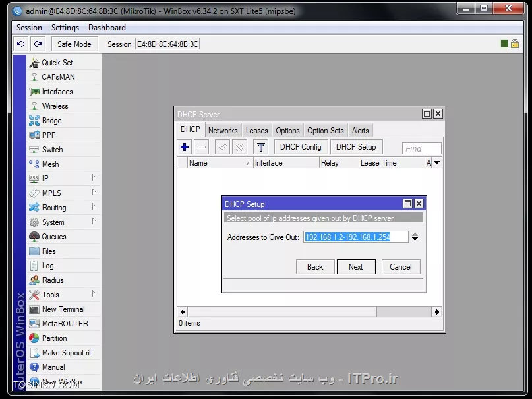Viewport: 532px width, 399px height.
Task: Launch New Terminal from sidebar
Action: click(65, 309)
